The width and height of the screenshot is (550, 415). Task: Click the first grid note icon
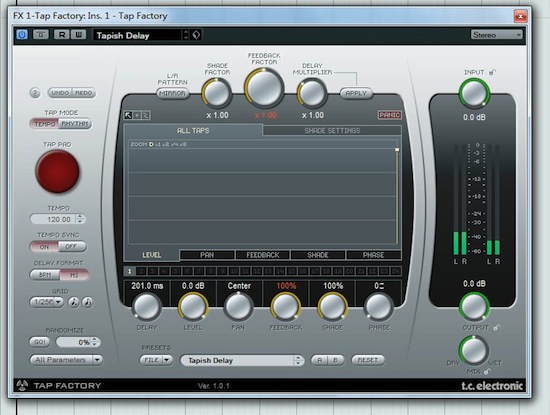click(74, 302)
